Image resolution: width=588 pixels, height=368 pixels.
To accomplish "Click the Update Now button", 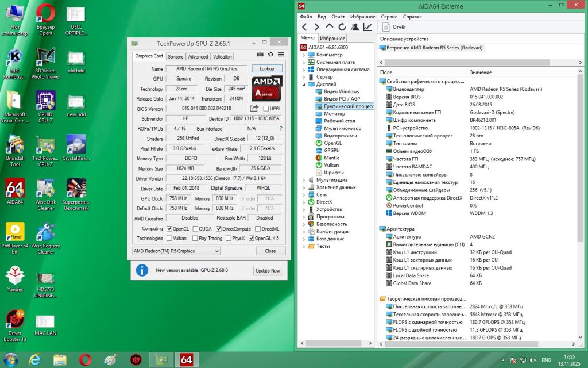I will click(268, 270).
